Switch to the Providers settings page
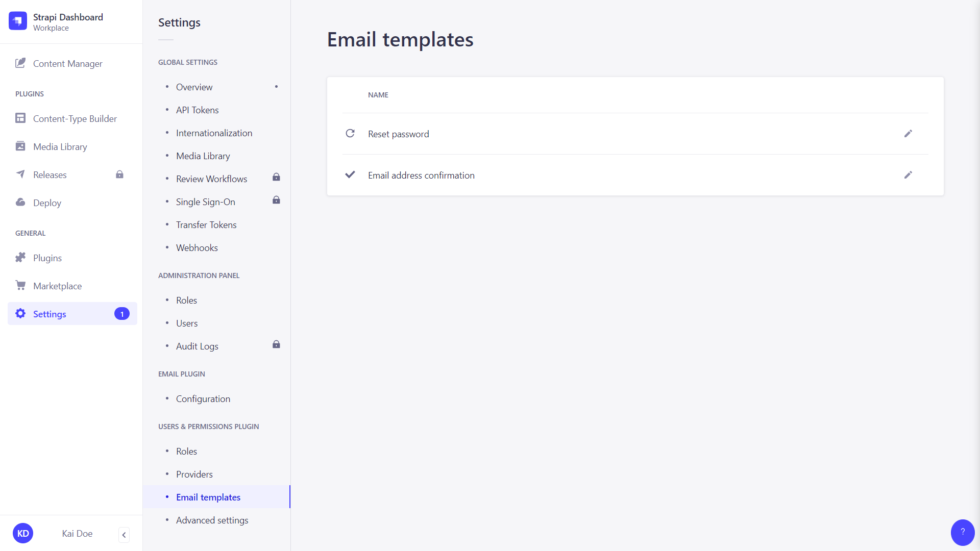The width and height of the screenshot is (980, 551). click(x=194, y=474)
